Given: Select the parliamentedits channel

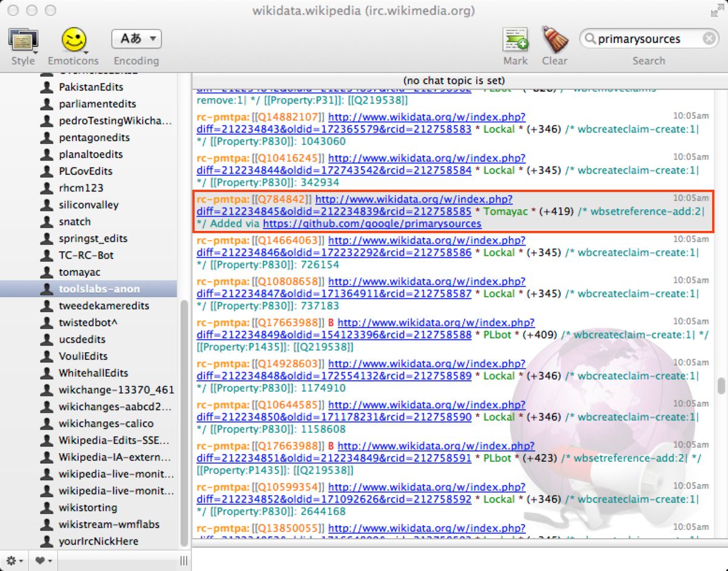Looking at the screenshot, I should [97, 104].
